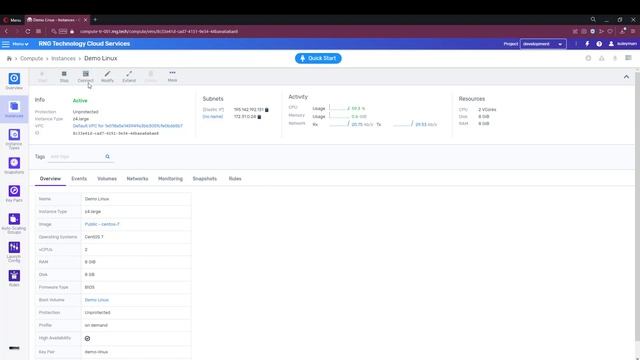The image size is (640, 360).
Task: Click the Extend toolbar button
Action: pos(129,76)
